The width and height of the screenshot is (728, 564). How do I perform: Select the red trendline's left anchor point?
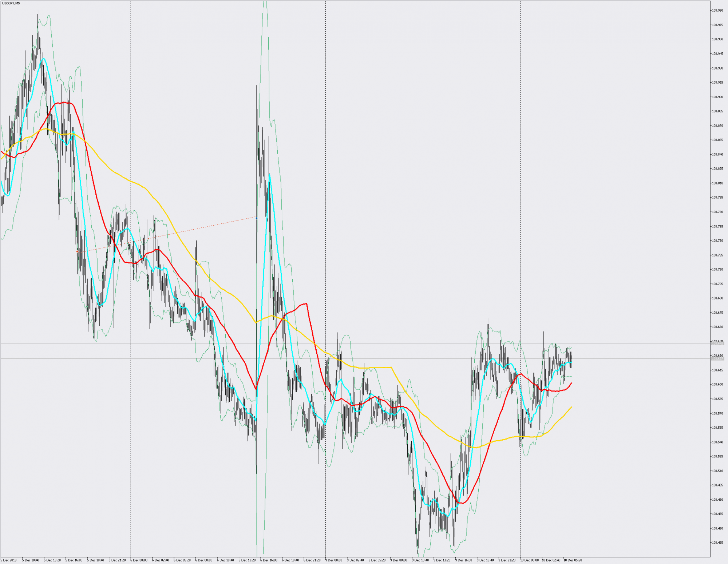click(77, 251)
